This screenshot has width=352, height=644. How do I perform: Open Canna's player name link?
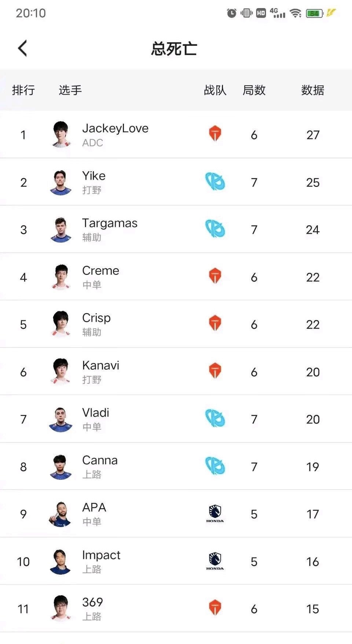coord(100,460)
